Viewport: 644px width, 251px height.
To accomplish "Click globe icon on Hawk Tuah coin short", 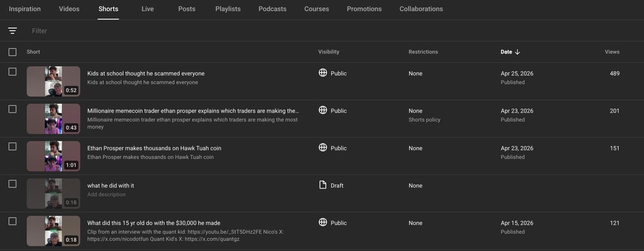I will click(x=323, y=147).
